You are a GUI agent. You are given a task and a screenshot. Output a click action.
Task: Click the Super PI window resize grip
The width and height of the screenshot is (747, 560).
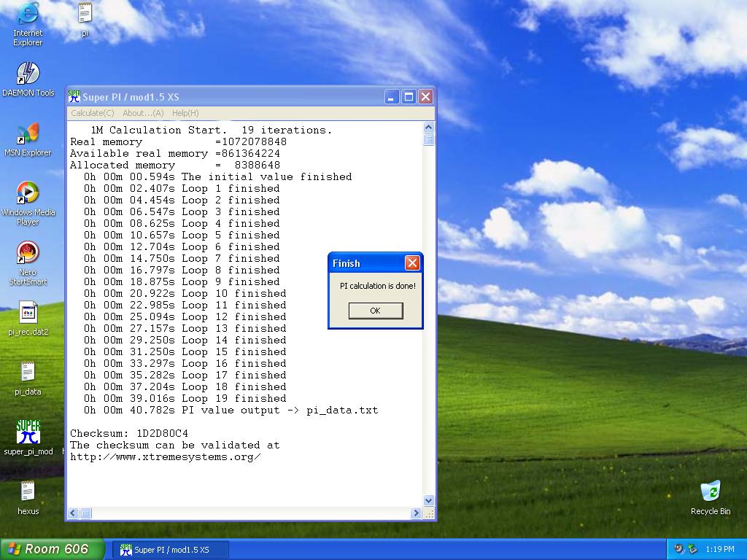(x=429, y=513)
